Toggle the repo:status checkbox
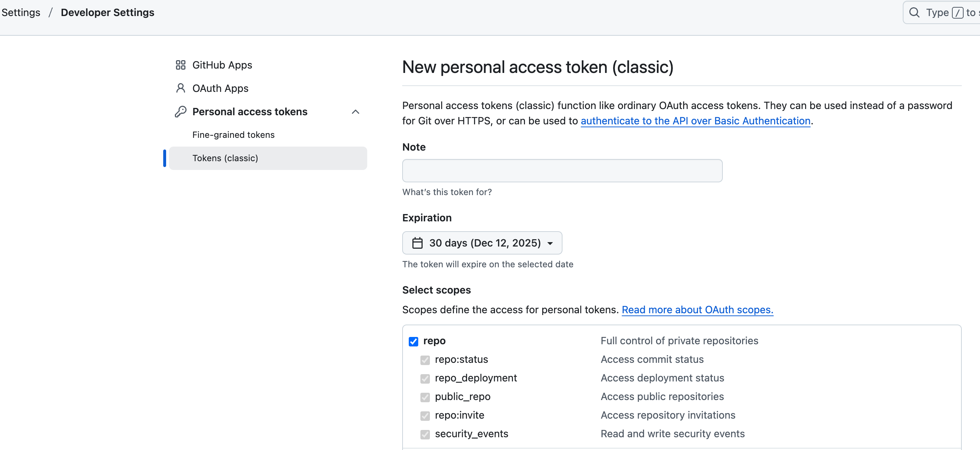This screenshot has height=450, width=980. click(x=425, y=360)
